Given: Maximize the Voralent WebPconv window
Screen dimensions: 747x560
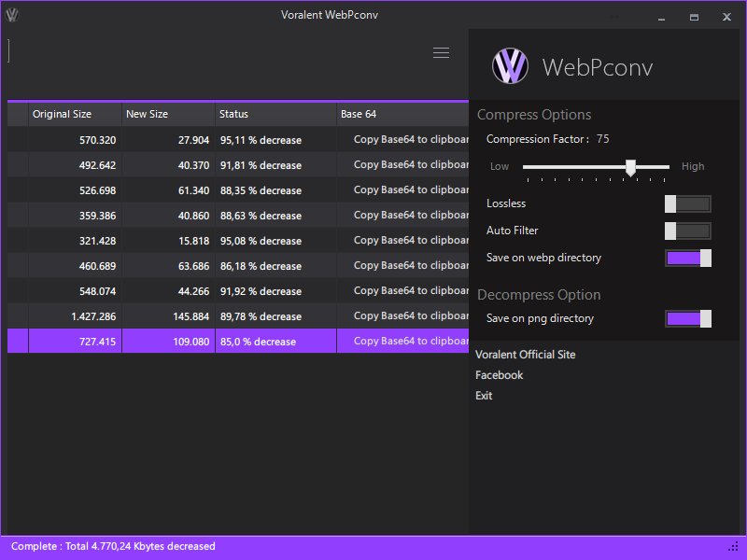Looking at the screenshot, I should (694, 18).
